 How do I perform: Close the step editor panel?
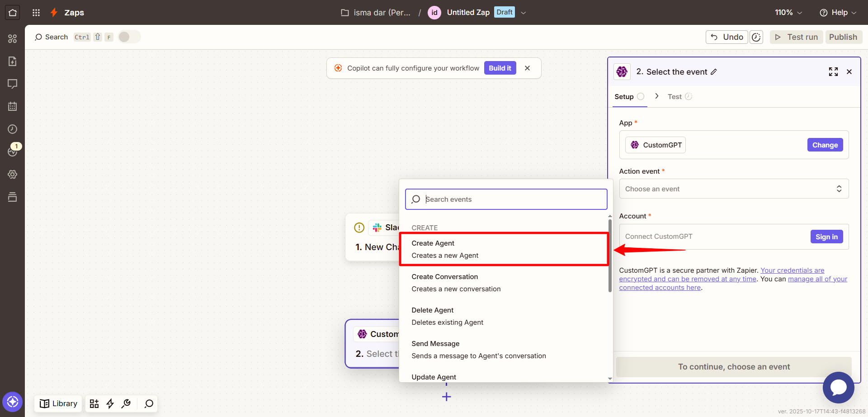[849, 71]
